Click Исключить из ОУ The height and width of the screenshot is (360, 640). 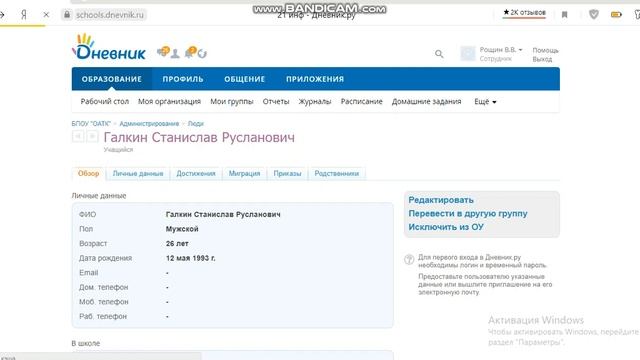click(446, 227)
